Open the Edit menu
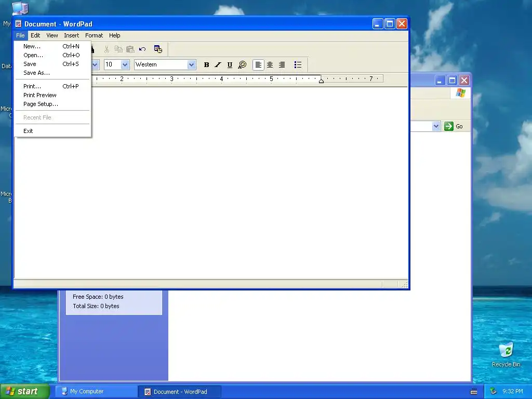Screen dimensions: 532x399 point(35,35)
